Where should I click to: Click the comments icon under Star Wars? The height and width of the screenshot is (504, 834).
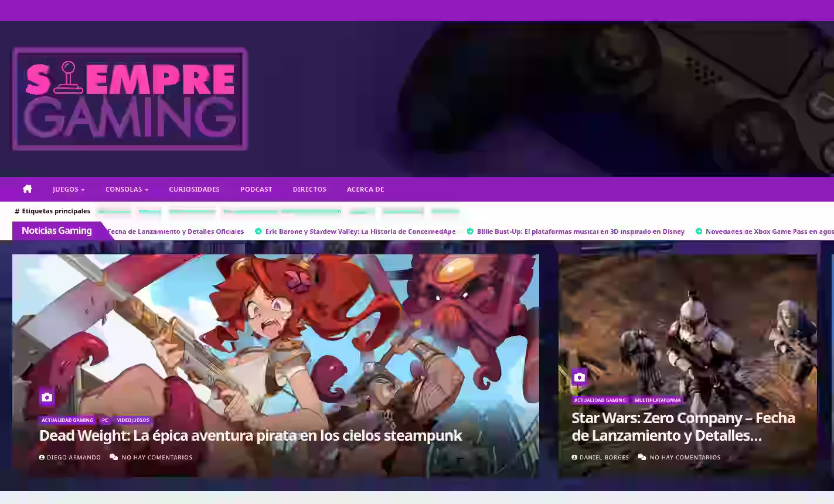click(642, 457)
